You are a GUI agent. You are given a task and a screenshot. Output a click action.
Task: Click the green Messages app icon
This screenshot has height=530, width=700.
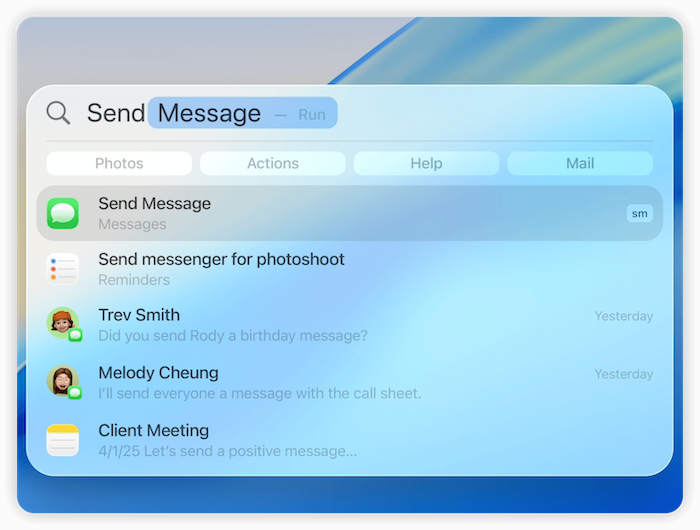tap(63, 213)
